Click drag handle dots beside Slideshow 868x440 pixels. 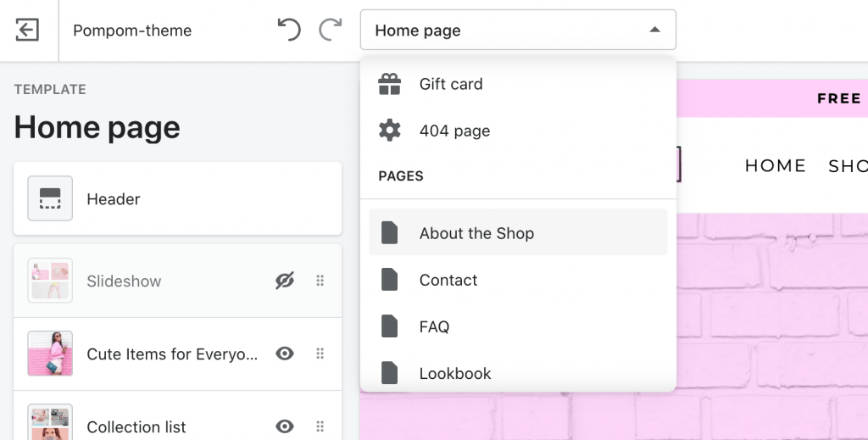[320, 281]
